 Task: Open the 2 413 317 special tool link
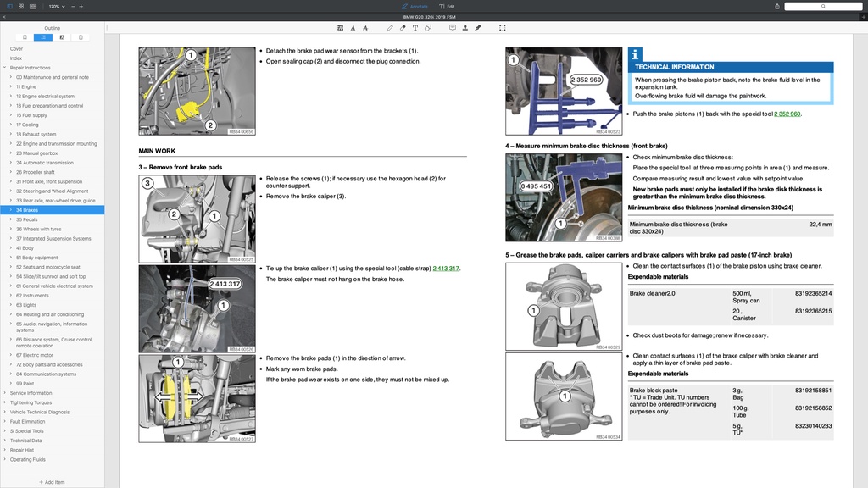click(x=446, y=268)
